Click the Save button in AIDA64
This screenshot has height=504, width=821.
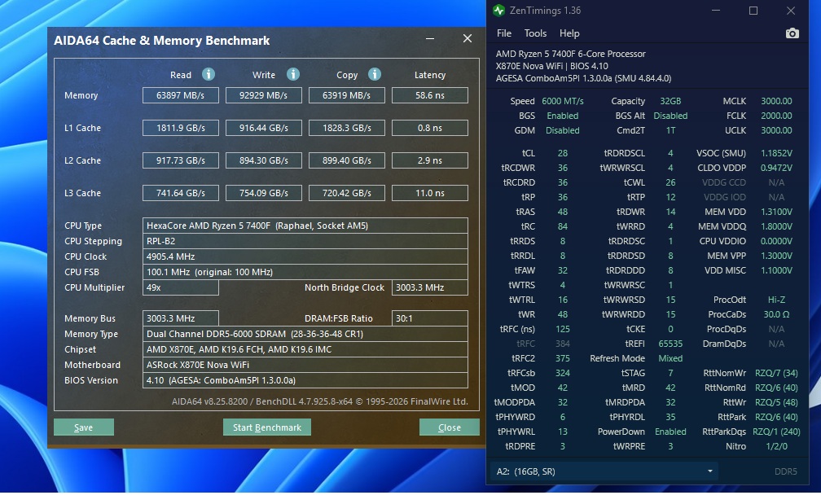coord(84,427)
